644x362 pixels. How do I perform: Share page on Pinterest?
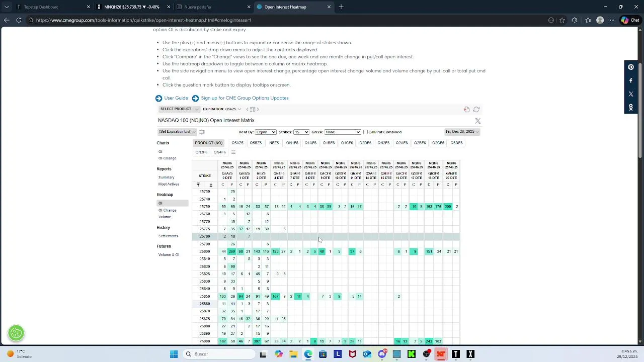pos(631,67)
